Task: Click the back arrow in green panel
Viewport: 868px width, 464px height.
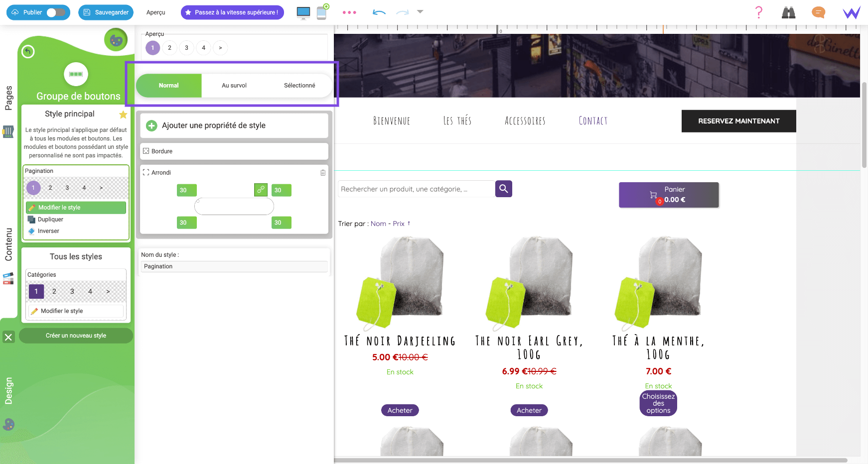Action: click(28, 51)
